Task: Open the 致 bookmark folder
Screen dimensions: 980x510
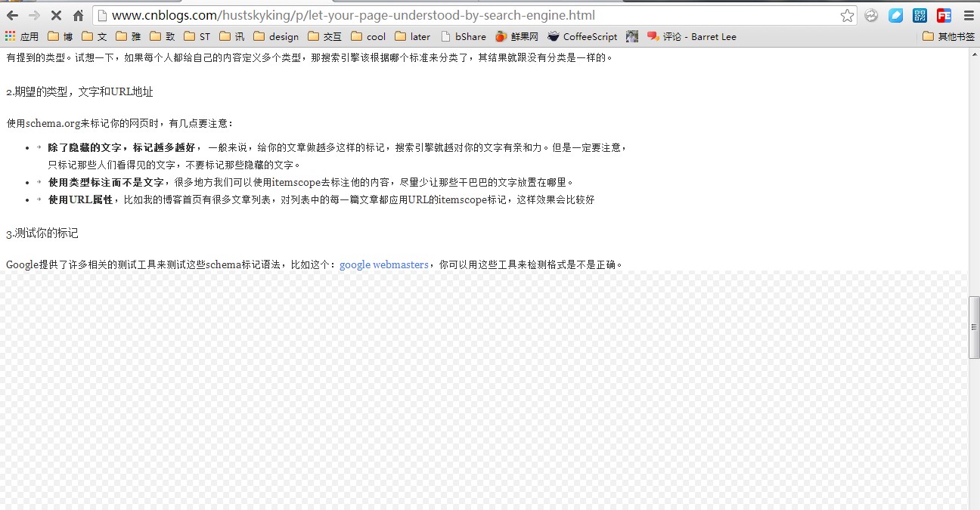Action: [x=163, y=36]
